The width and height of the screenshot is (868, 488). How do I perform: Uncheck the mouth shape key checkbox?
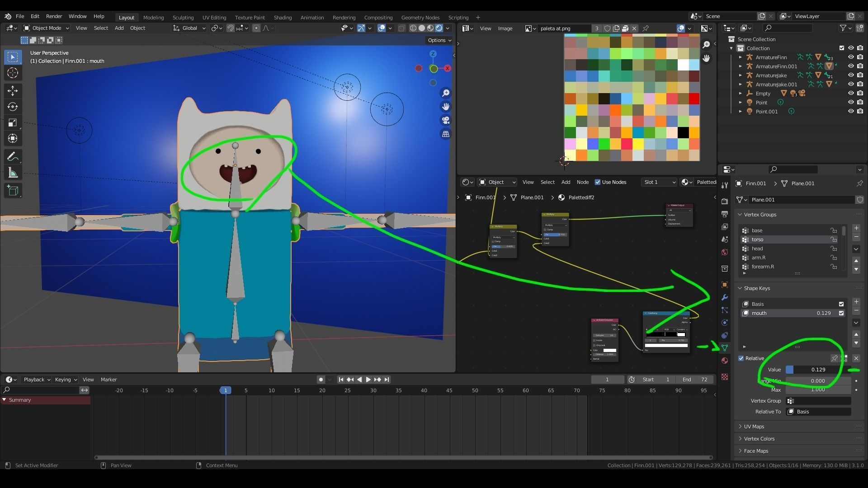[x=841, y=313]
